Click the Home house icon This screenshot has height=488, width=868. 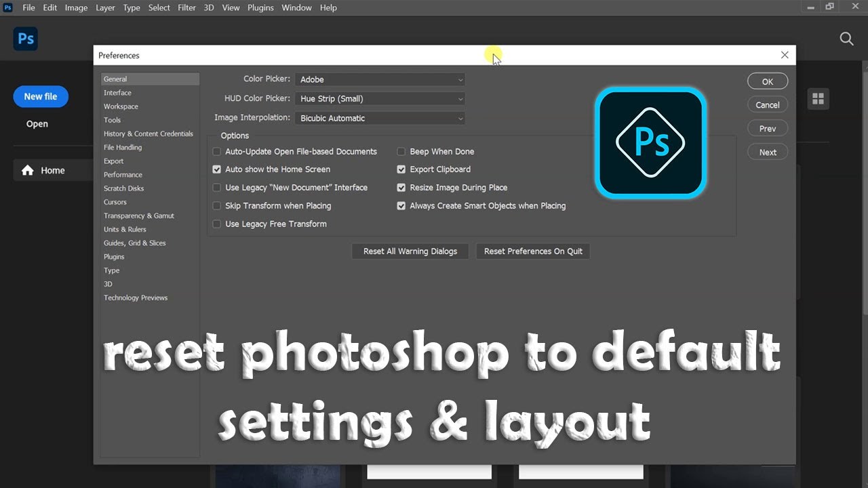click(27, 170)
